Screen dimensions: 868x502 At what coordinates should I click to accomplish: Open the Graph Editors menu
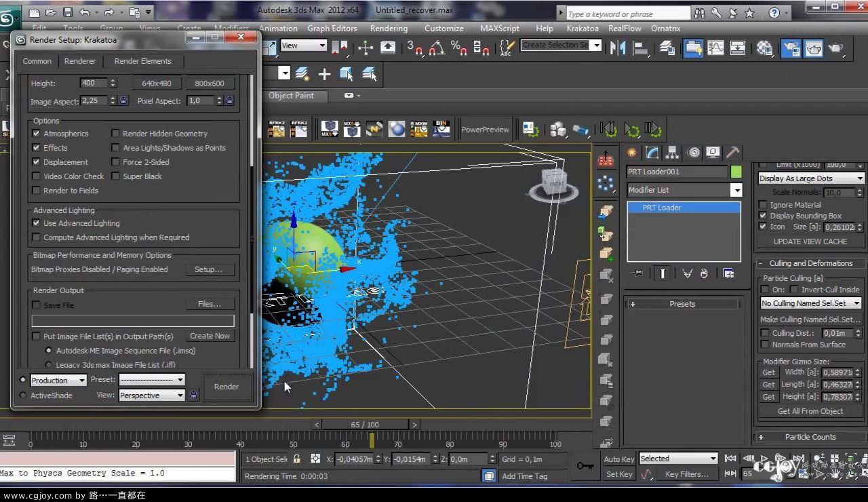coord(332,28)
